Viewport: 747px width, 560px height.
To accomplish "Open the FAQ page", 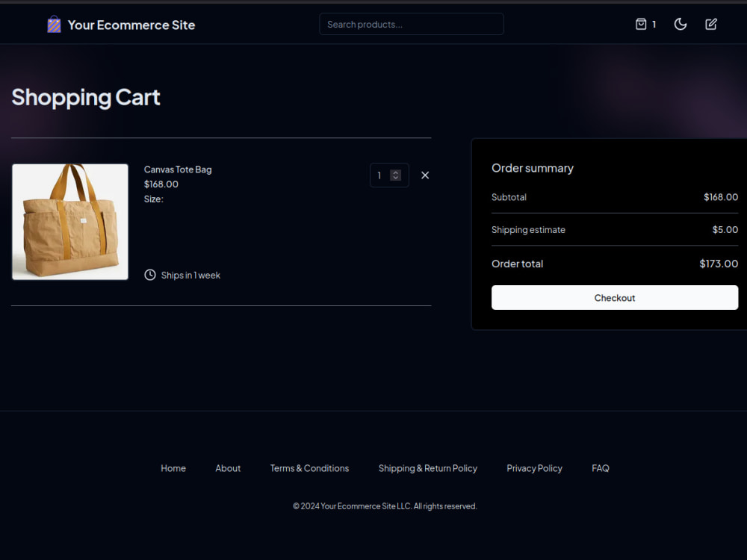I will 600,468.
